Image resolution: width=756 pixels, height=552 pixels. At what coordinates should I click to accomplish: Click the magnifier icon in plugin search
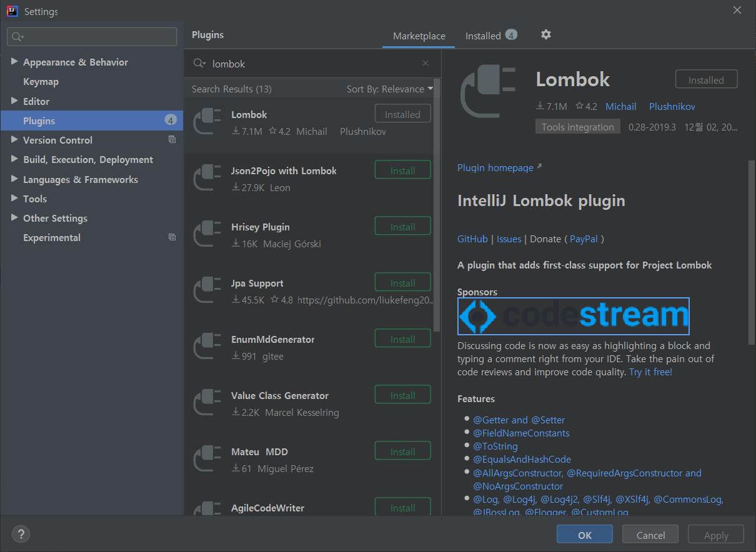[x=199, y=64]
